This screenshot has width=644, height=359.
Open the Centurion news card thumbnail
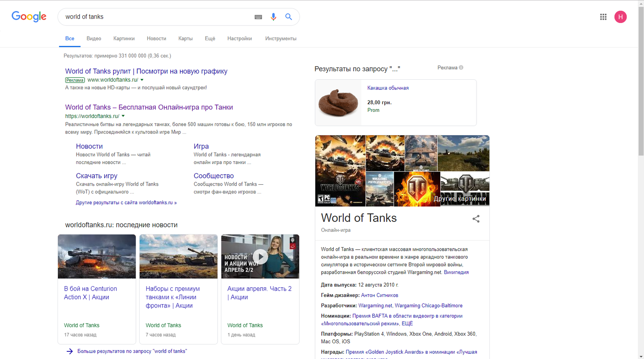(97, 256)
